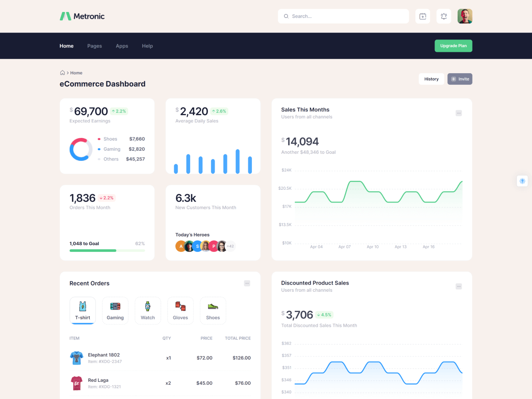Click the Invite button
Image resolution: width=532 pixels, height=399 pixels.
pos(460,79)
